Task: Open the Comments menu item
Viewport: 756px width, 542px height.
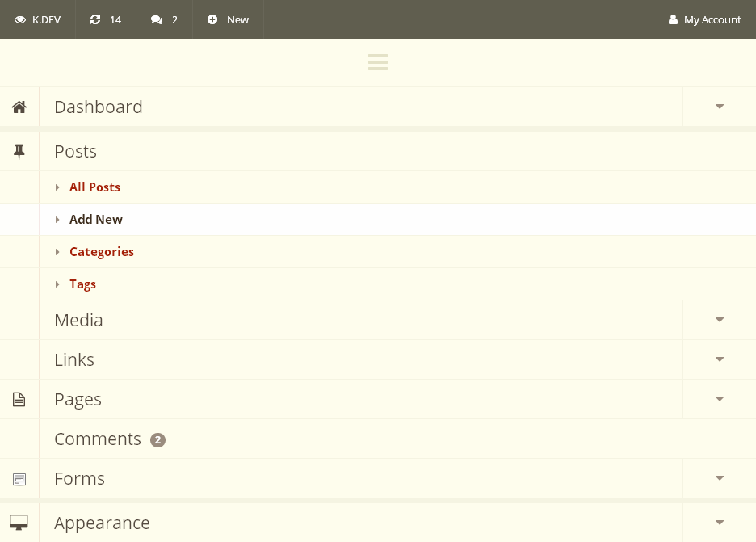Action: [x=98, y=439]
